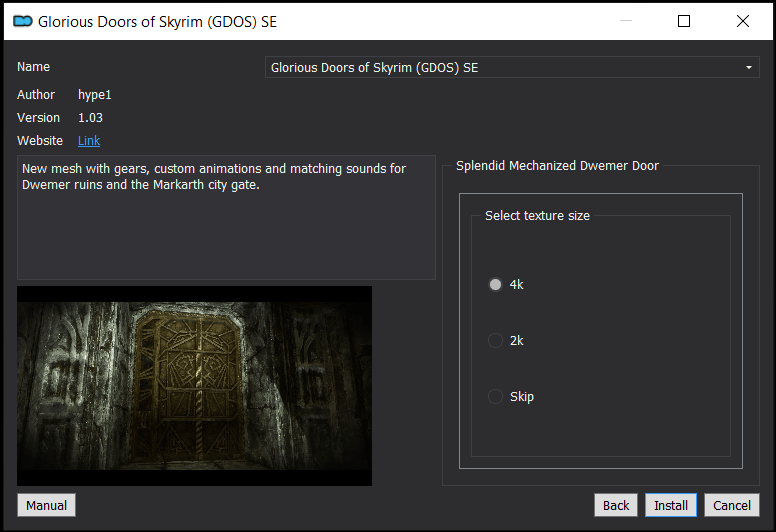The height and width of the screenshot is (532, 776).
Task: Minimize the installer window
Action: 626,21
